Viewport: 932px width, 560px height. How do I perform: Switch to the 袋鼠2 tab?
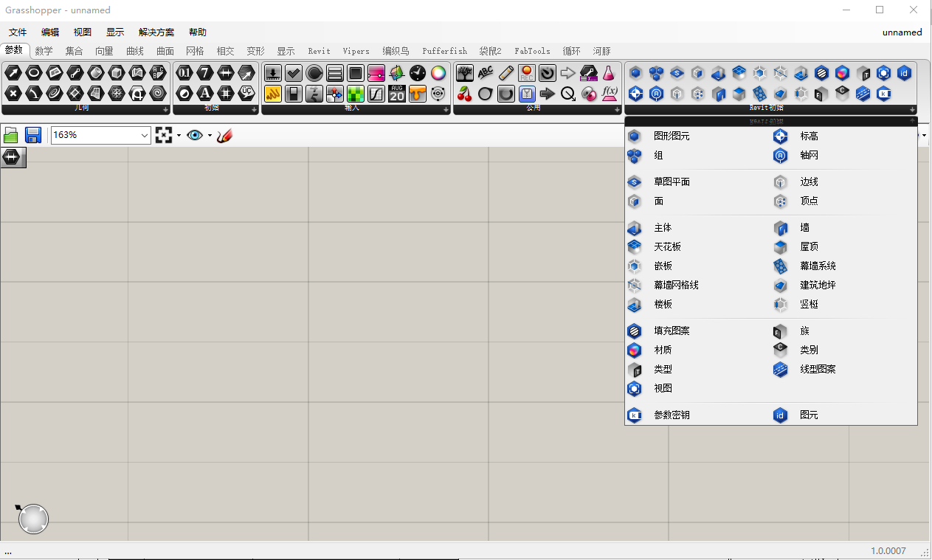(490, 51)
